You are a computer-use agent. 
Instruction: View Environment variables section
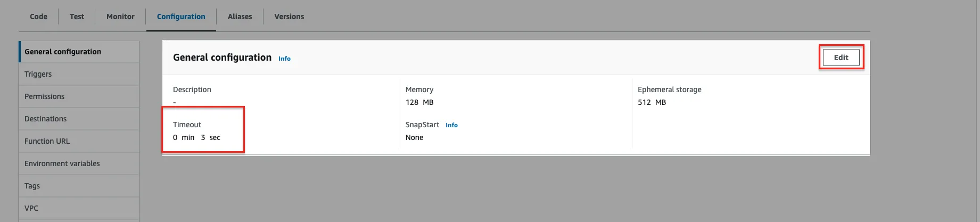[x=79, y=163]
